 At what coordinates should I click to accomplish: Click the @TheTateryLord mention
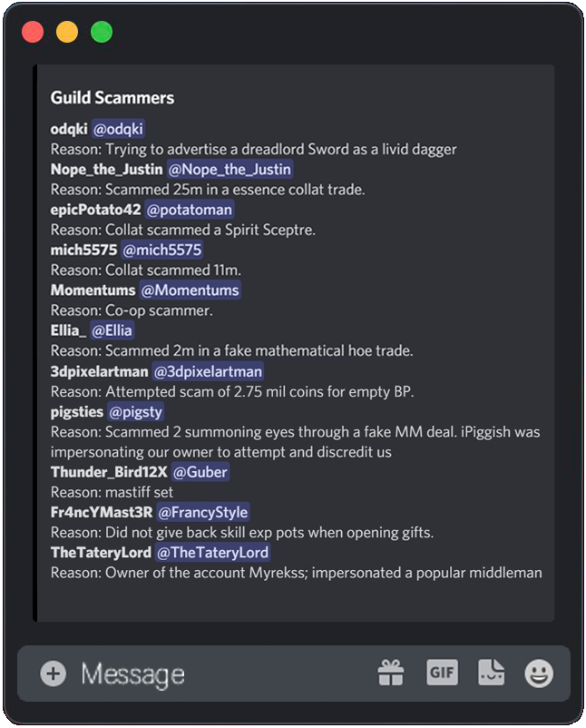[212, 552]
